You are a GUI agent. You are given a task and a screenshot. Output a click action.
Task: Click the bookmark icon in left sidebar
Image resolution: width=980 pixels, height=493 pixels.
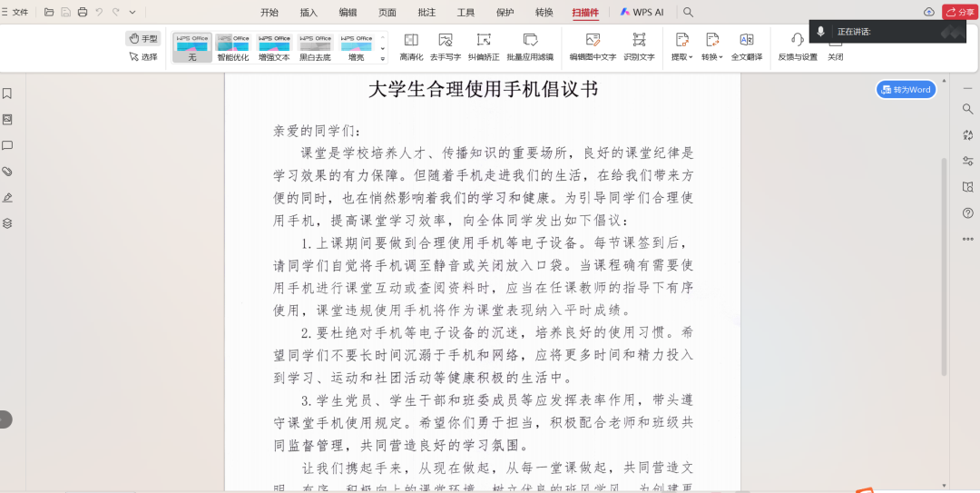[x=7, y=94]
